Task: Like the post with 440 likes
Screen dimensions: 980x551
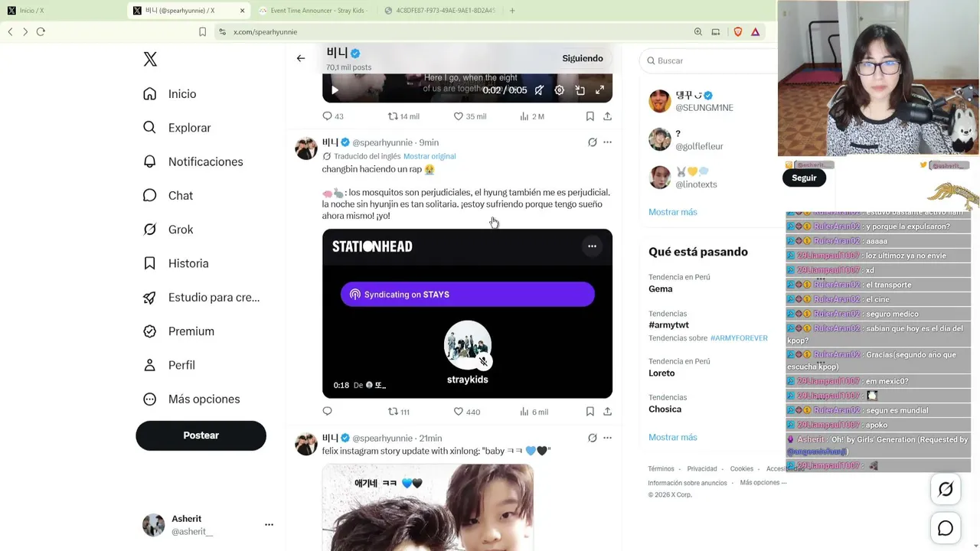Action: pos(467,412)
